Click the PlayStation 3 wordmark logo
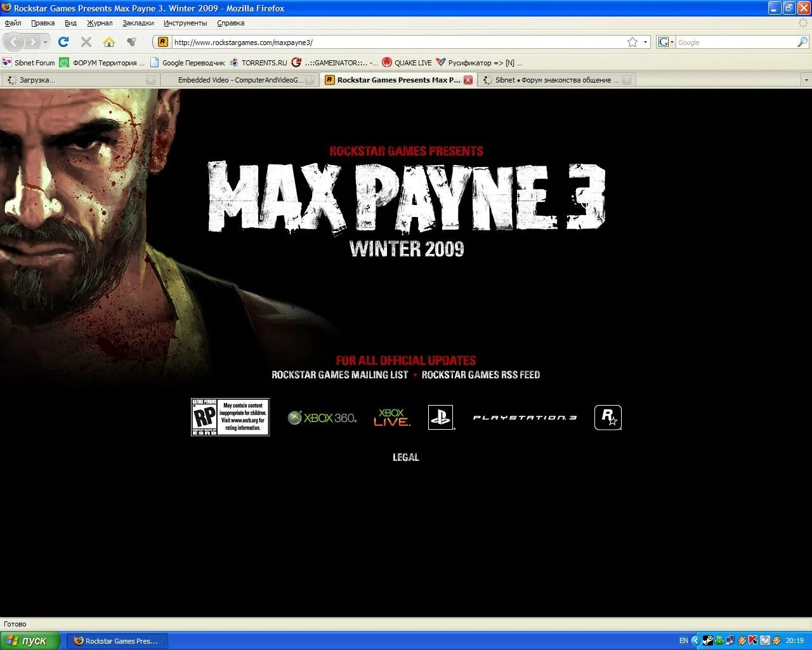Screen dimensions: 812x650 [x=525, y=418]
